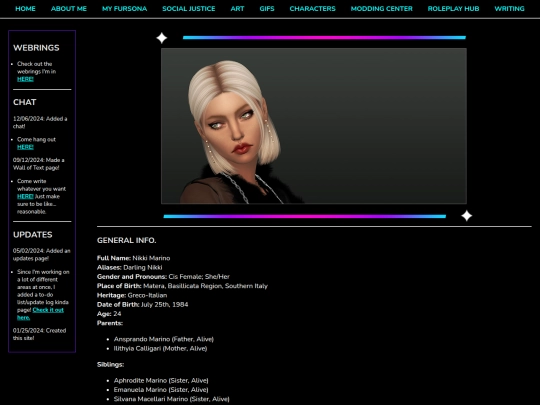Visit the MODDING CENTER page
540x405 pixels.
click(x=382, y=9)
